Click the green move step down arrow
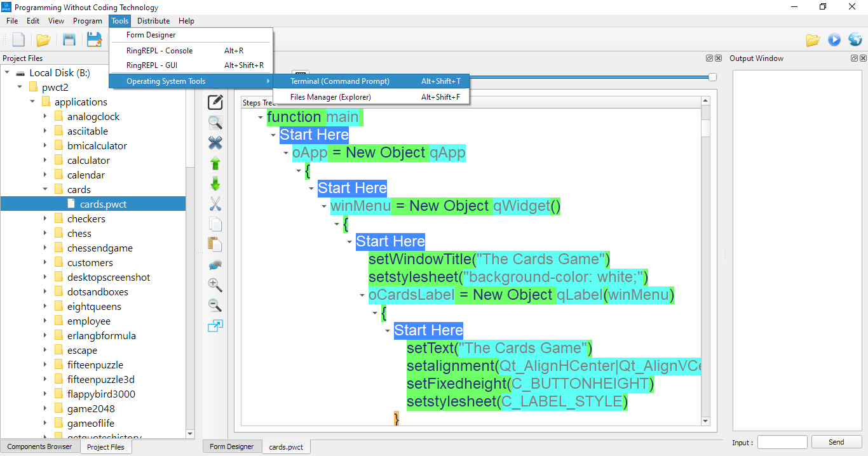868x456 pixels. 215,184
